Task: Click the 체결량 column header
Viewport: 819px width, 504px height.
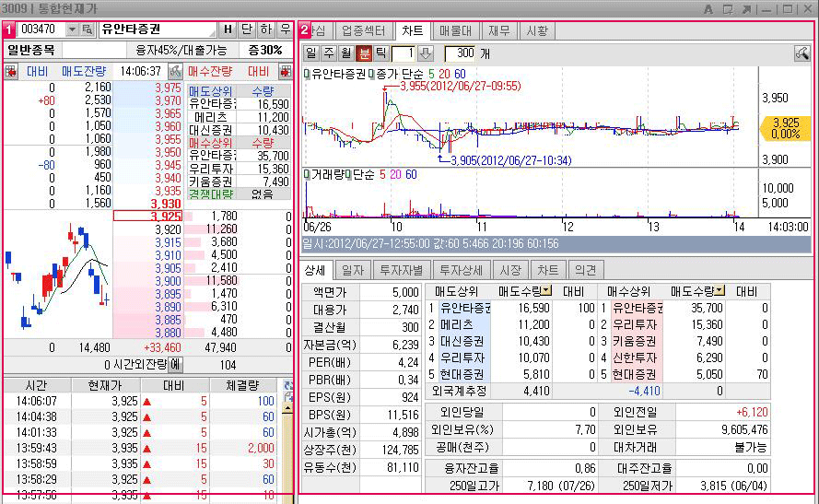Action: click(243, 385)
